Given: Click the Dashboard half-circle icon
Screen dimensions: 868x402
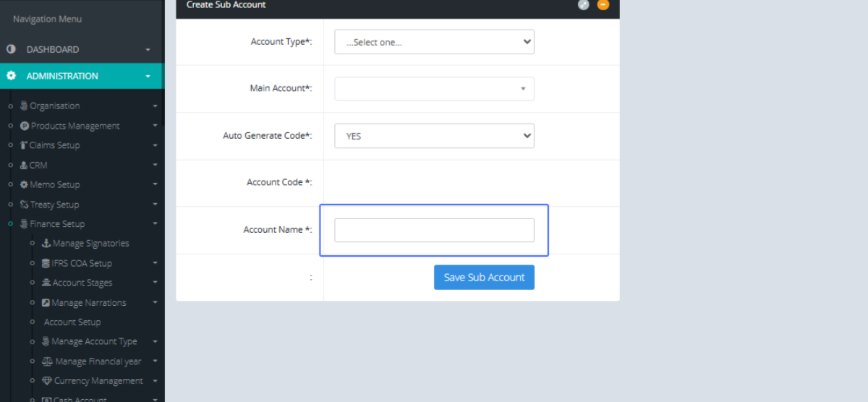Looking at the screenshot, I should pyautogui.click(x=11, y=49).
